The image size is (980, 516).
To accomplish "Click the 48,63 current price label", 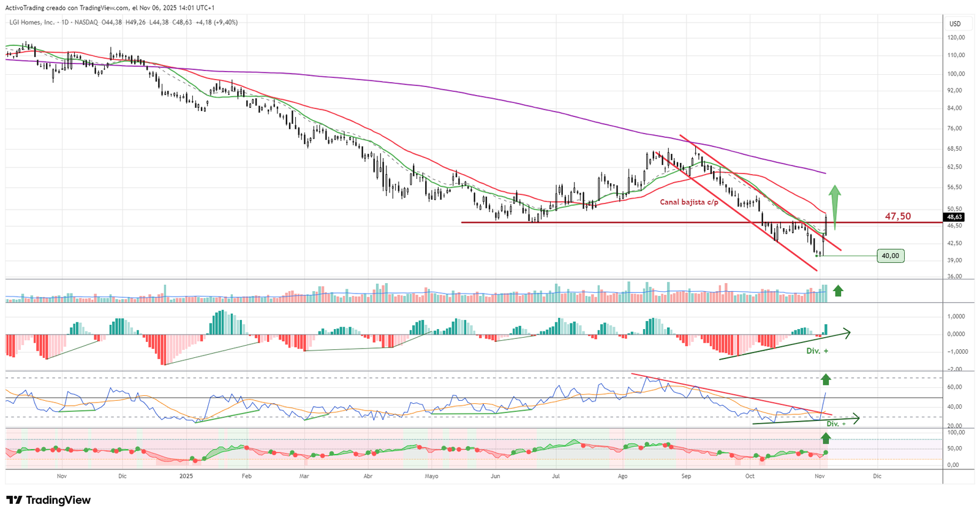I will click(954, 217).
